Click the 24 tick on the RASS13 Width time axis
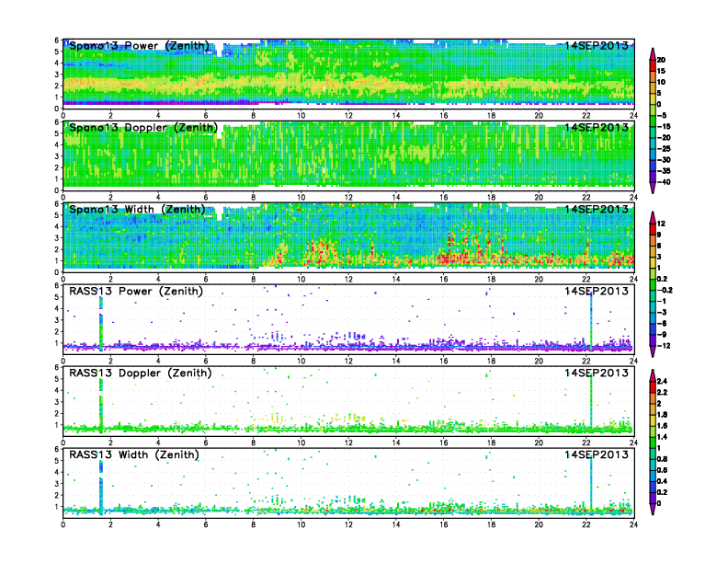Image resolution: width=728 pixels, height=563 pixels. tap(633, 523)
